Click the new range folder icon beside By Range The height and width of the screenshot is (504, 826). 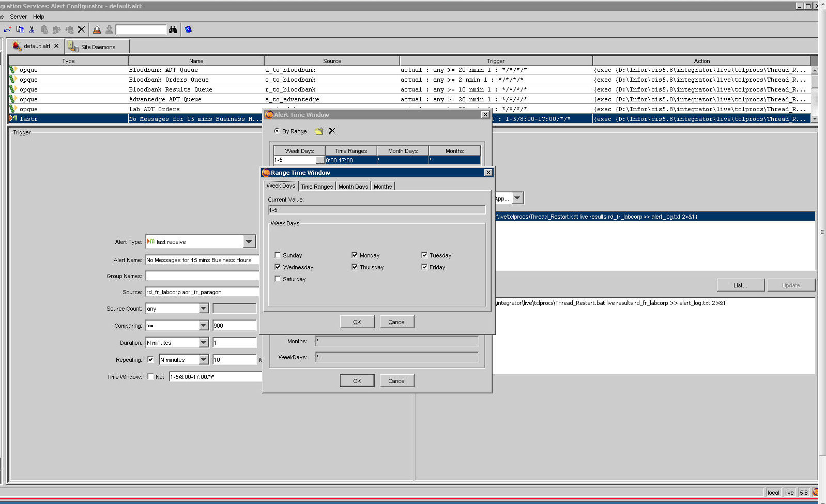319,131
